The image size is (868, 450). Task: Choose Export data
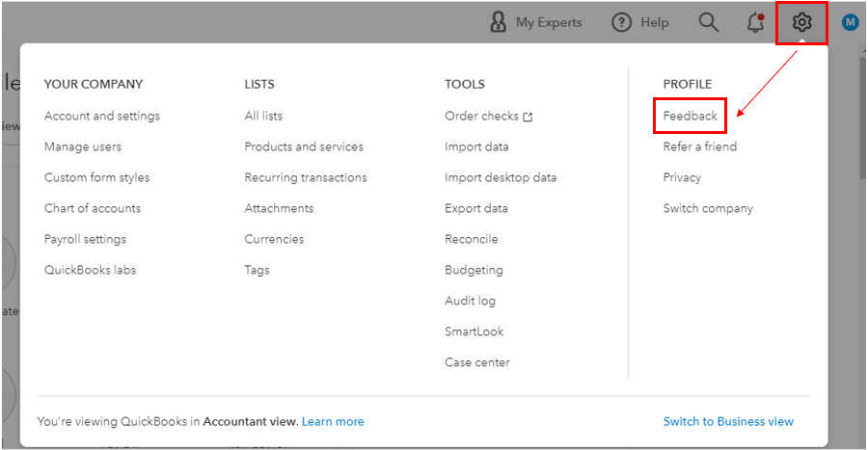(476, 208)
